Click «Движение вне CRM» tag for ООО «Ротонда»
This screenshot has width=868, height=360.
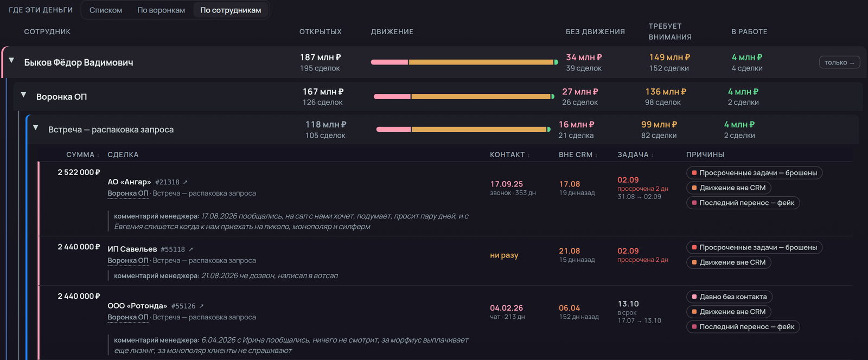point(729,312)
